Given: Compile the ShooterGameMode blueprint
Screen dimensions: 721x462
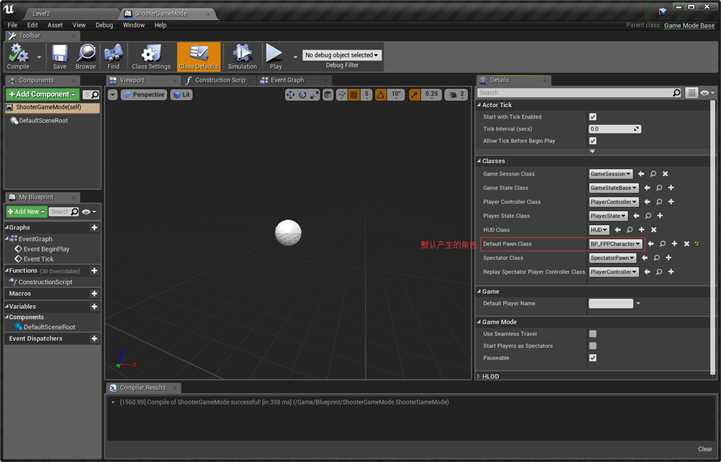Looking at the screenshot, I should pos(18,57).
